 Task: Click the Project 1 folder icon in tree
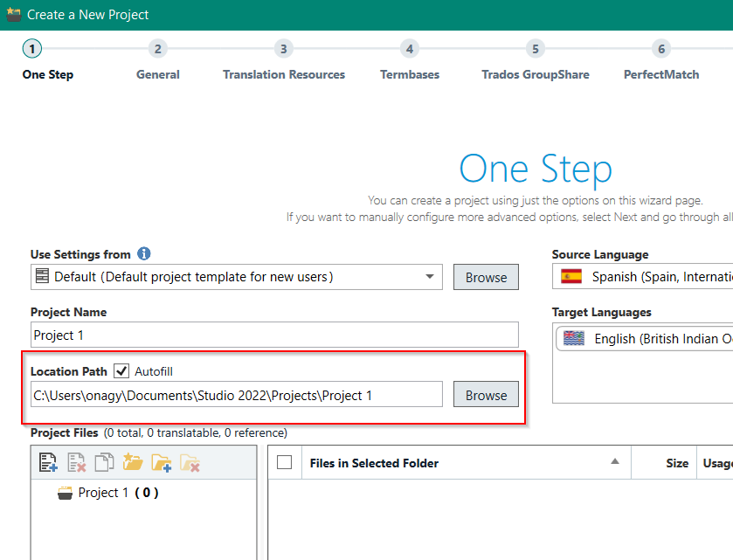point(65,493)
